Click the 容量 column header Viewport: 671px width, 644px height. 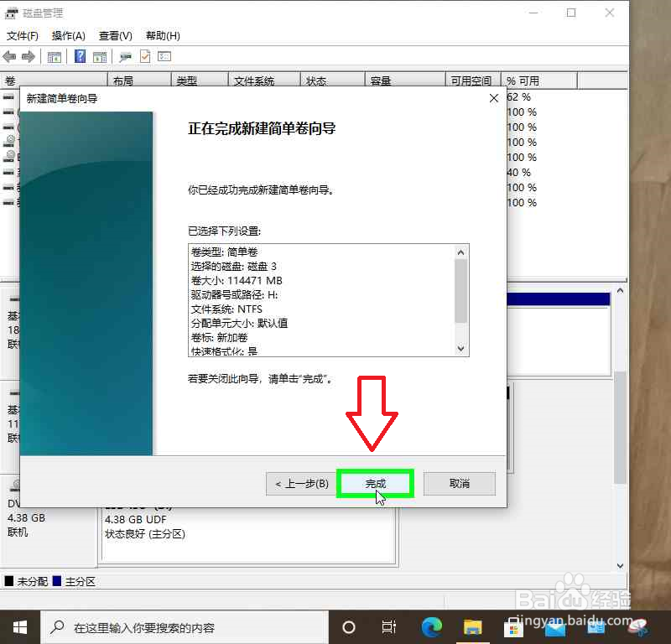[x=405, y=80]
